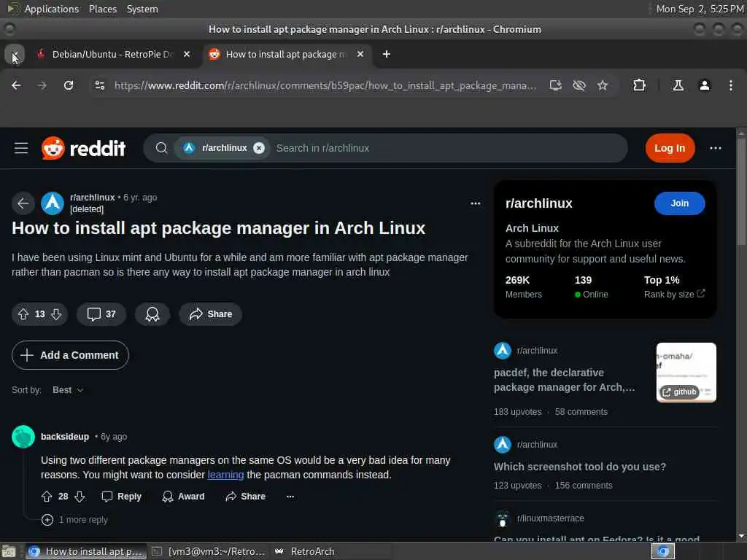Image resolution: width=747 pixels, height=560 pixels.
Task: Go to Reddit home via logo
Action: pos(84,148)
